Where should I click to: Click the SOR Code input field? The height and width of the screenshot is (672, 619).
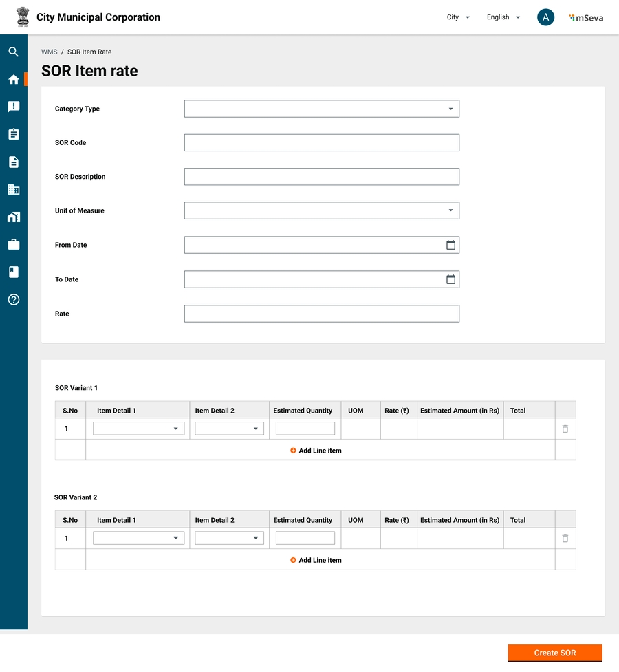pos(321,142)
